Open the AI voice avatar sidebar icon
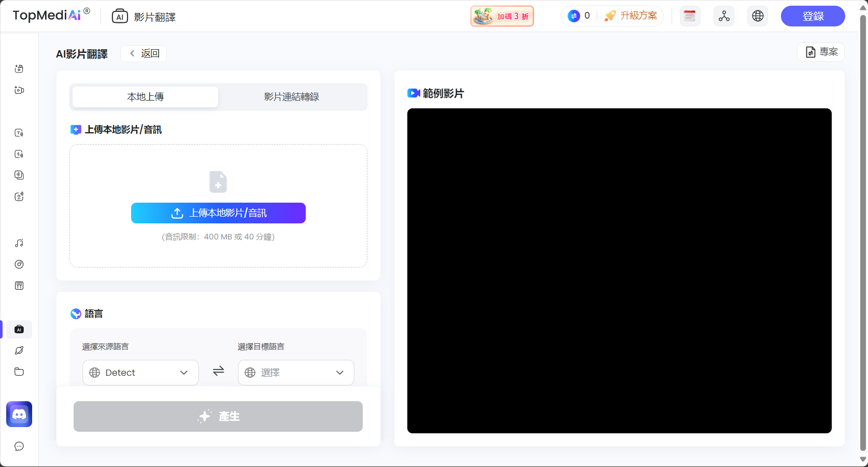The image size is (868, 467). pyautogui.click(x=19, y=196)
